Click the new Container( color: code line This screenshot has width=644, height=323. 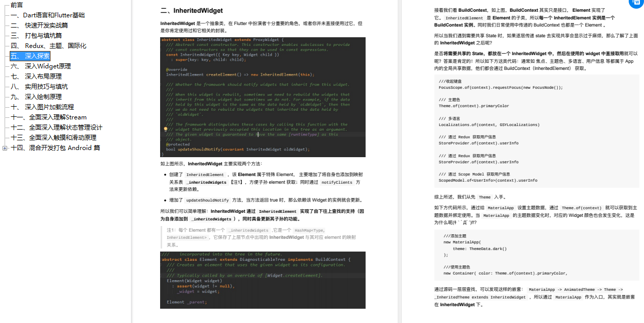pyautogui.click(x=505, y=273)
